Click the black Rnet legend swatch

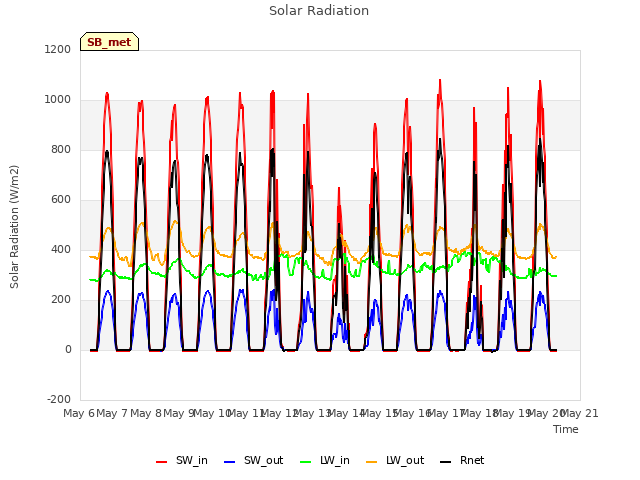[x=446, y=462]
